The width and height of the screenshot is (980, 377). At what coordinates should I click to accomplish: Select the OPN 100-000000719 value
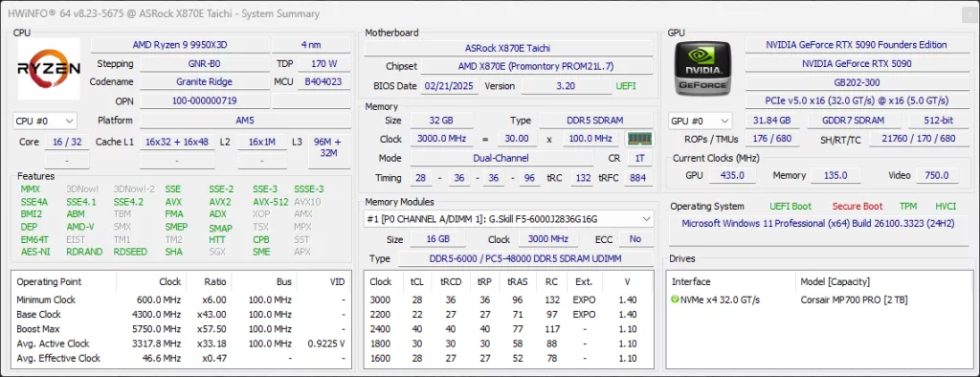205,100
